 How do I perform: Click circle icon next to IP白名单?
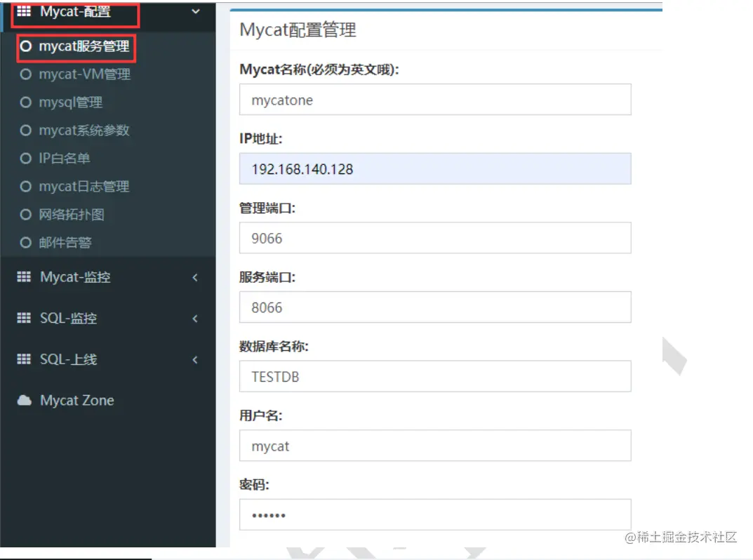pos(26,158)
